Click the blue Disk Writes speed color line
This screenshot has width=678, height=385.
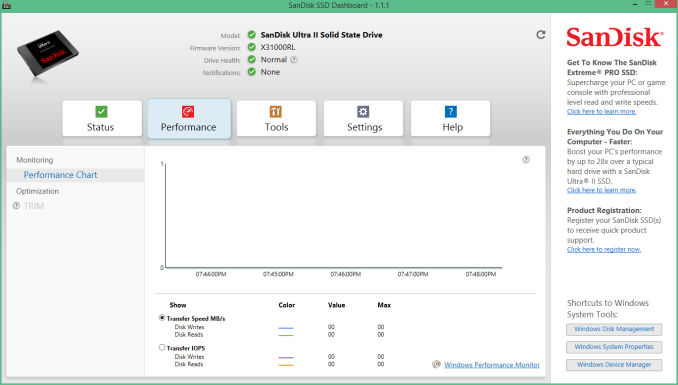(x=286, y=328)
